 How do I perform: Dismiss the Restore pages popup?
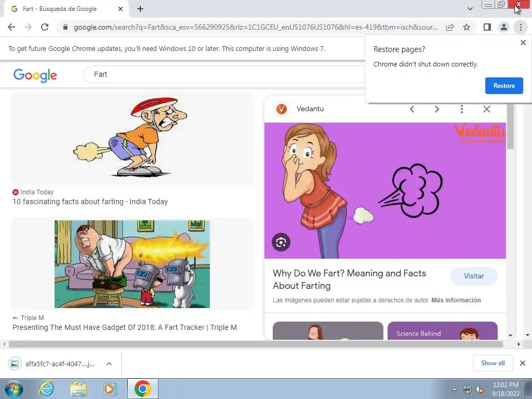[523, 43]
